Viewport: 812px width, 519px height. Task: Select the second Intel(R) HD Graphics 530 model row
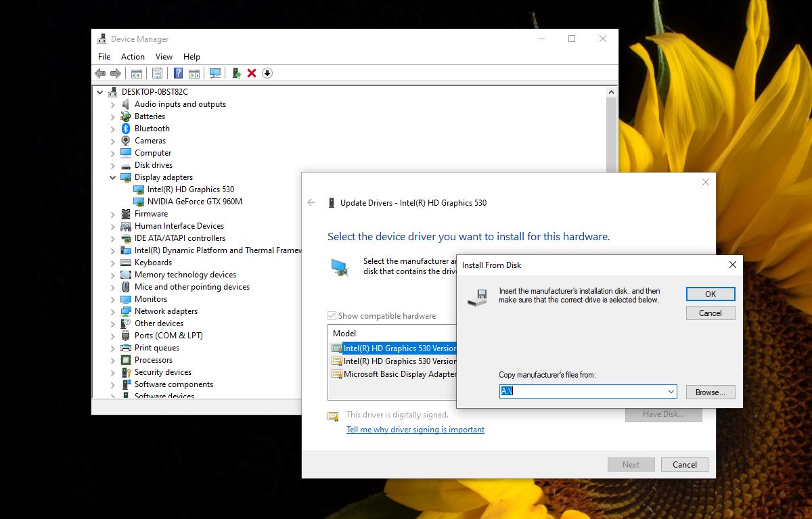[x=394, y=361]
